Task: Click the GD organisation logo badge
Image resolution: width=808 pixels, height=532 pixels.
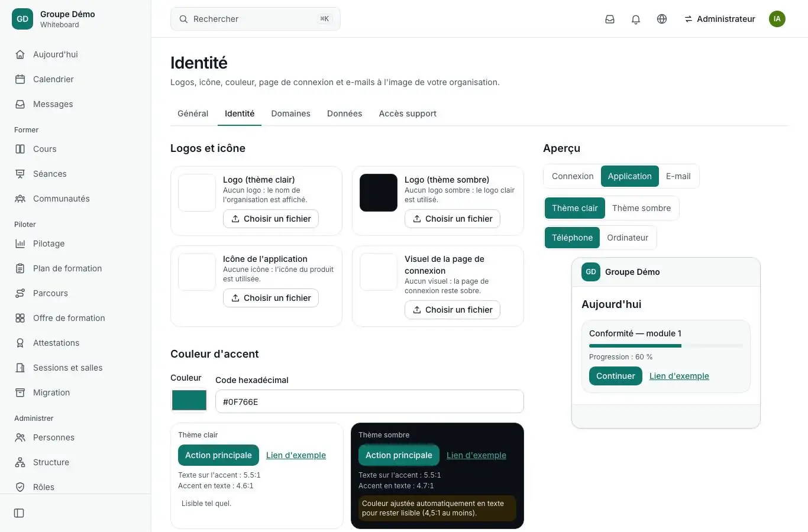Action: 22,19
